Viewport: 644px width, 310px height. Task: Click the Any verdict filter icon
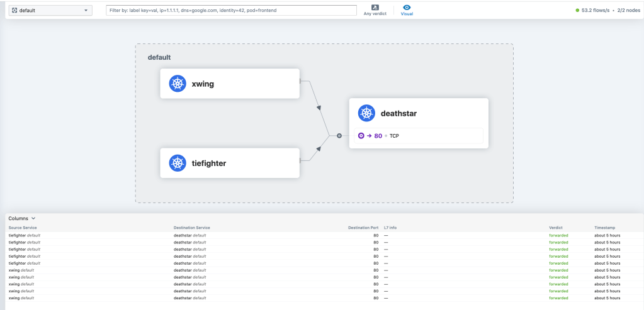375,8
